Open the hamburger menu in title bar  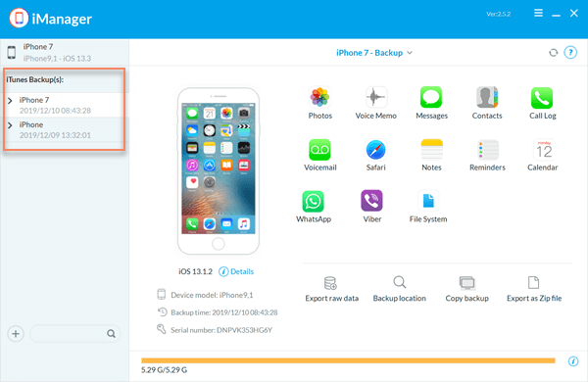pos(538,13)
